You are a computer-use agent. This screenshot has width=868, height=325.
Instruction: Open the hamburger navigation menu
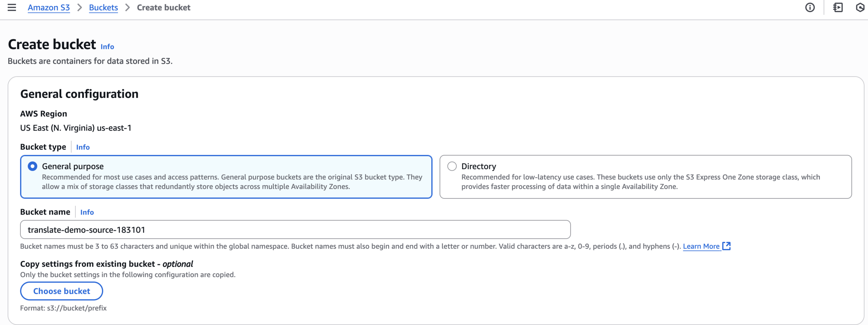[x=12, y=7]
